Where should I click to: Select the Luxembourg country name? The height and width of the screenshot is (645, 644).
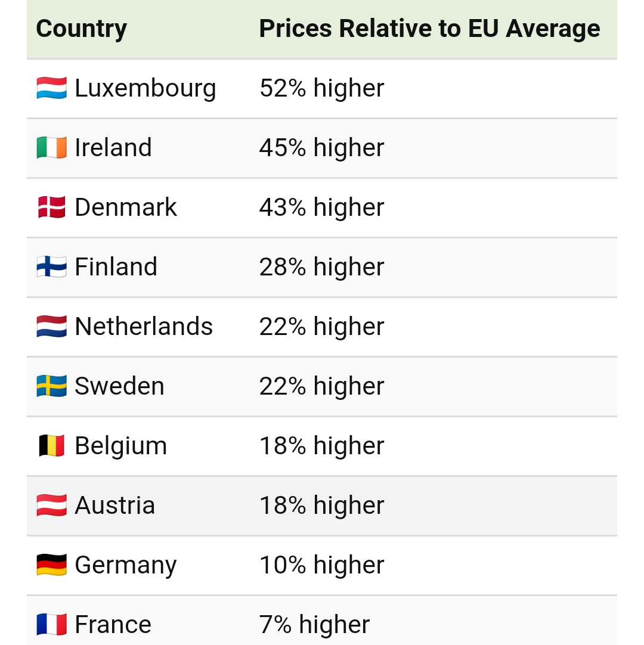tap(145, 88)
